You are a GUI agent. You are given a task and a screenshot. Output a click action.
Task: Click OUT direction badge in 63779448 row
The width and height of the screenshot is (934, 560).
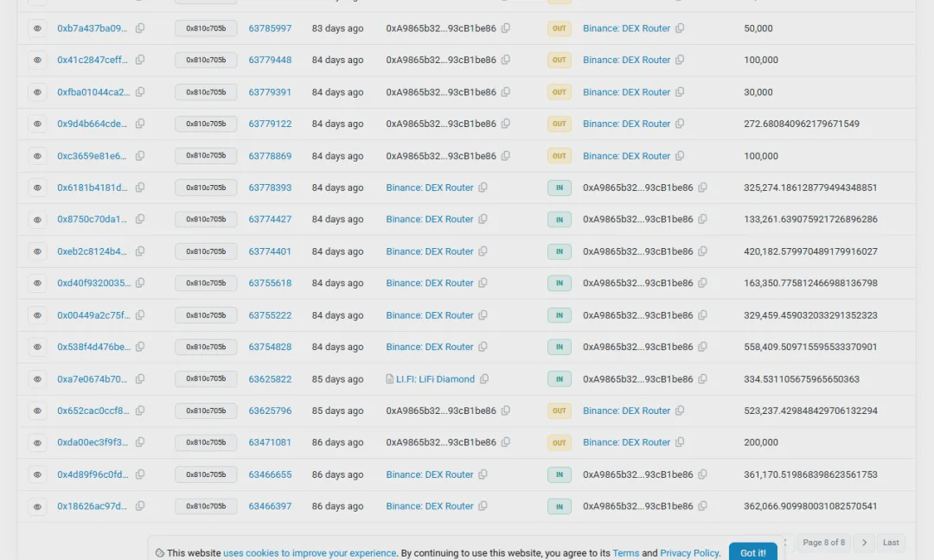pos(560,60)
